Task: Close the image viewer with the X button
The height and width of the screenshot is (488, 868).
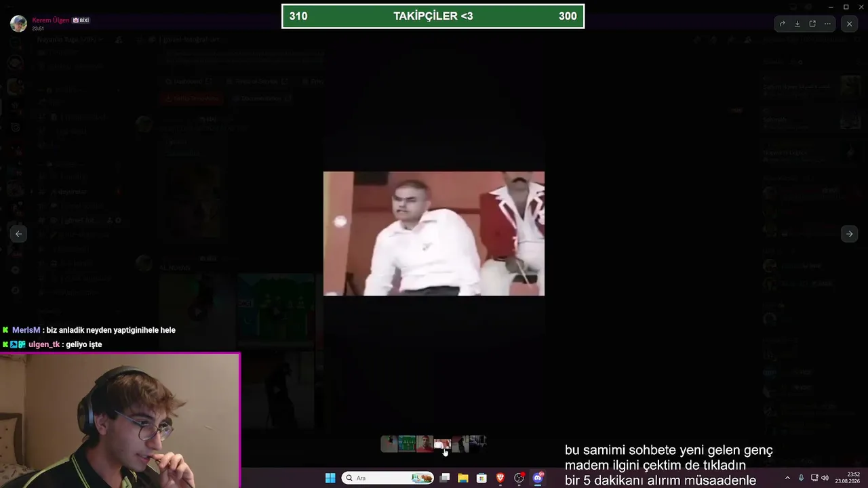Action: pos(849,24)
